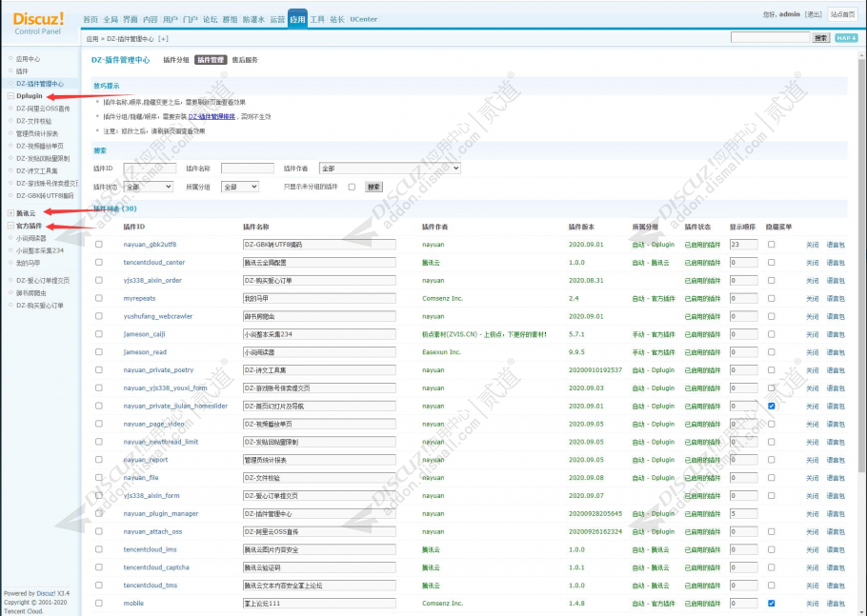Uncheck hidden menu checkbox for mobile plugin
Image resolution: width=867 pixels, height=616 pixels.
(772, 604)
